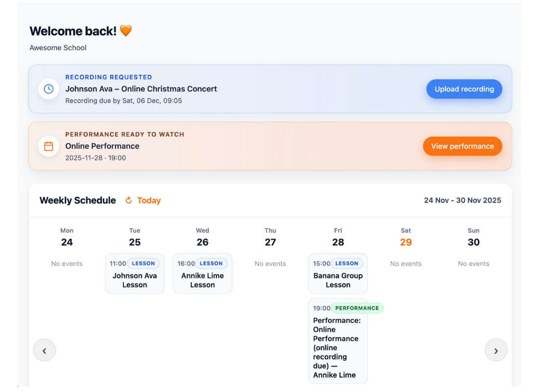539x392 pixels.
Task: Select Saturday 29 in the week header
Action: coord(406,242)
